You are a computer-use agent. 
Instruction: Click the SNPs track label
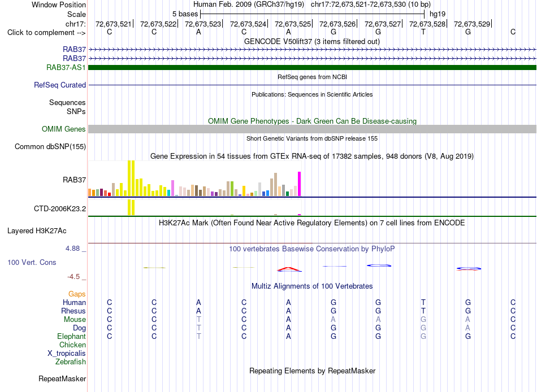coord(76,111)
